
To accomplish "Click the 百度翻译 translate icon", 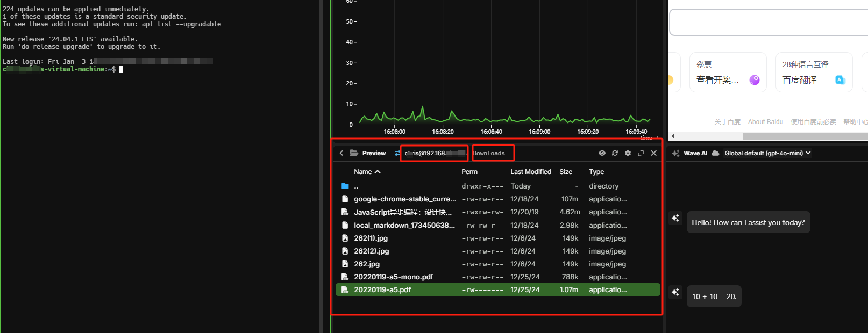I will [x=839, y=79].
